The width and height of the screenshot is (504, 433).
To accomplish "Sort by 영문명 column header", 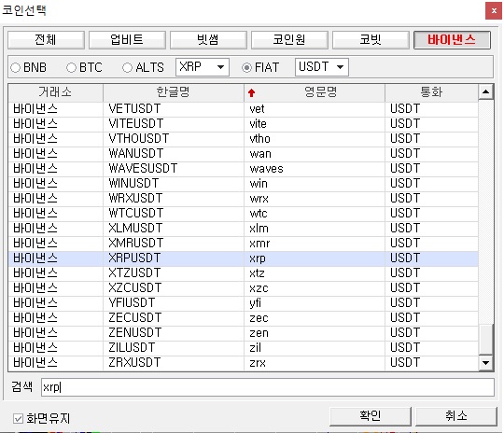I will (x=315, y=92).
